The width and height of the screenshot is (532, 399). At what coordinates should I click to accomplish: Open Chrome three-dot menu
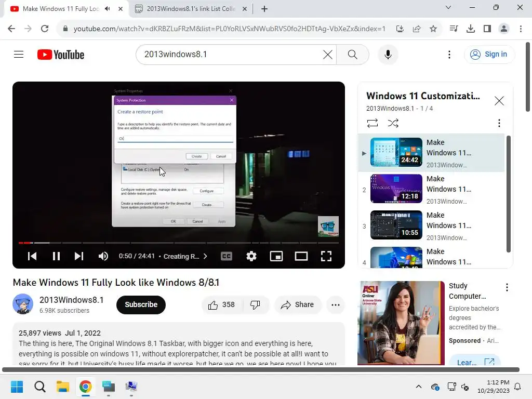click(521, 29)
